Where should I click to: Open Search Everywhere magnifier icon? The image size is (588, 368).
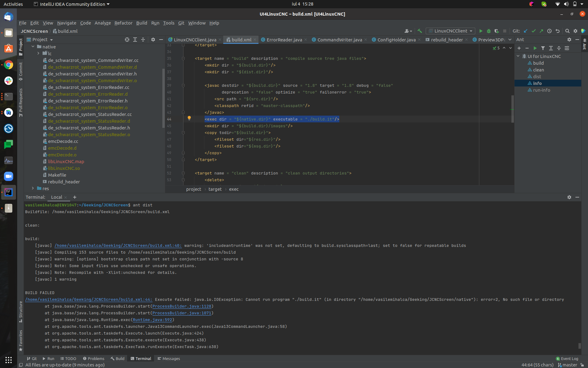(567, 31)
